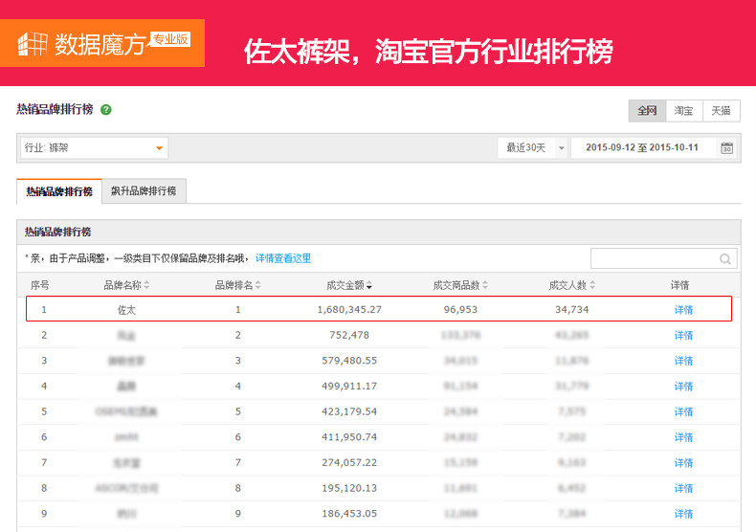The width and height of the screenshot is (756, 532).
Task: Click the green help question mark icon
Action: [x=106, y=110]
